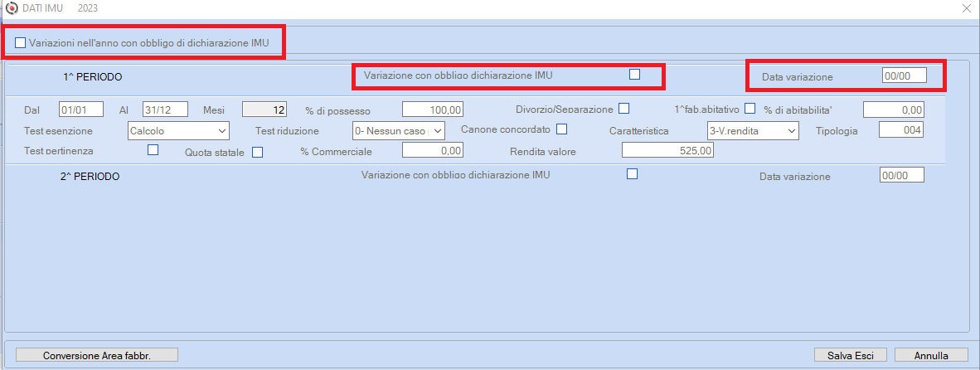
Task: Check the 1^fab.abitativo box
Action: tap(750, 108)
